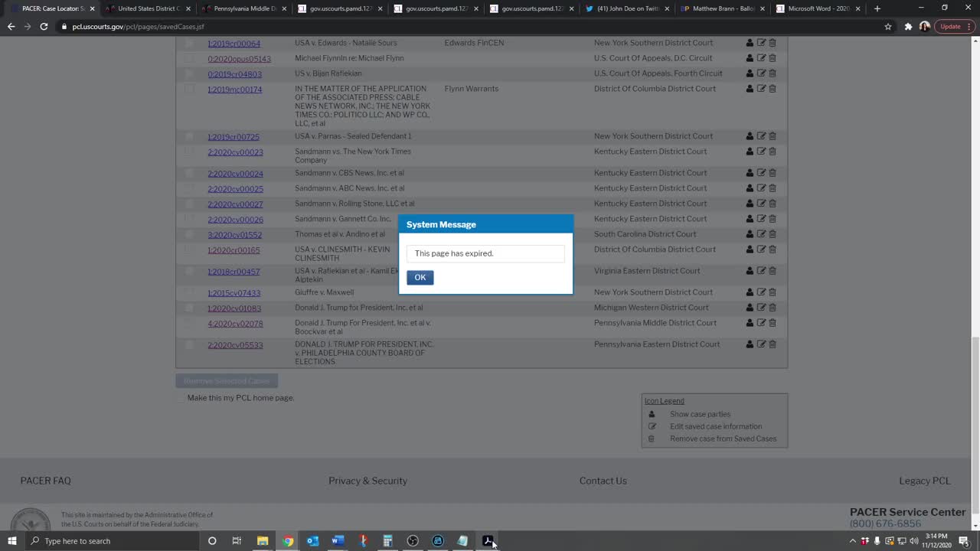Click OK in the System Message dialog
Screen dimensions: 980x551
(x=420, y=277)
